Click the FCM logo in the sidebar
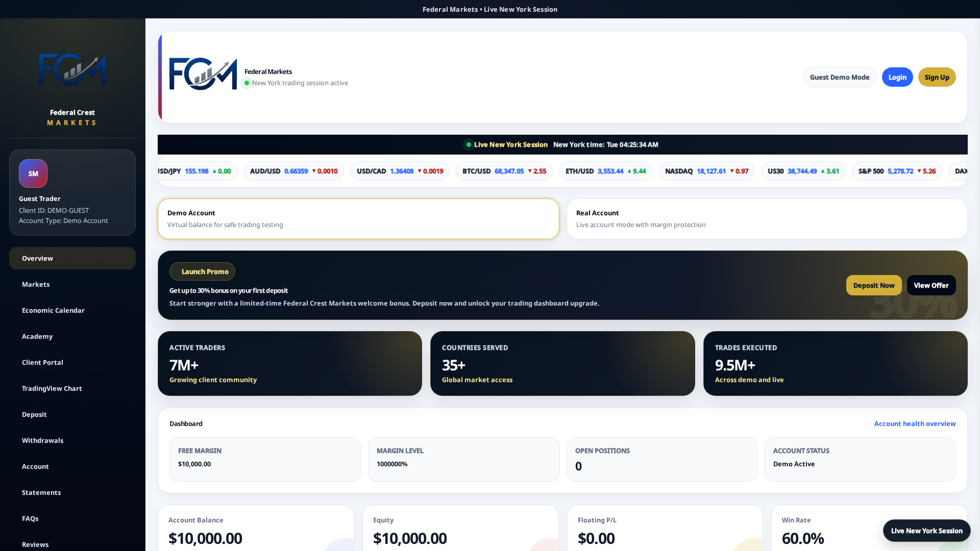This screenshot has width=980, height=551. tap(72, 69)
